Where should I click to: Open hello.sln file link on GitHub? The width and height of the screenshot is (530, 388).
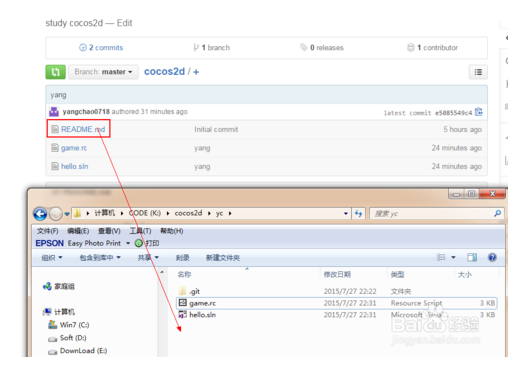point(74,166)
